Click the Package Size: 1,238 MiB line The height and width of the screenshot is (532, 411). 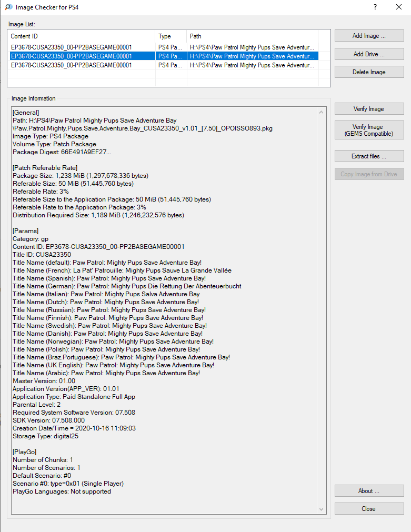81,176
